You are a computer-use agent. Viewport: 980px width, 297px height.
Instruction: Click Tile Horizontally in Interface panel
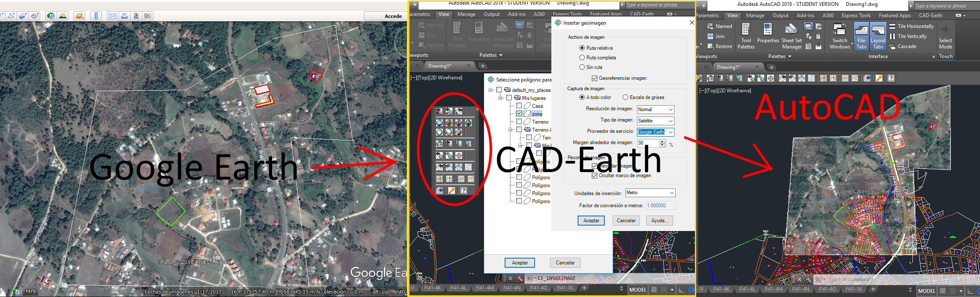tap(912, 26)
